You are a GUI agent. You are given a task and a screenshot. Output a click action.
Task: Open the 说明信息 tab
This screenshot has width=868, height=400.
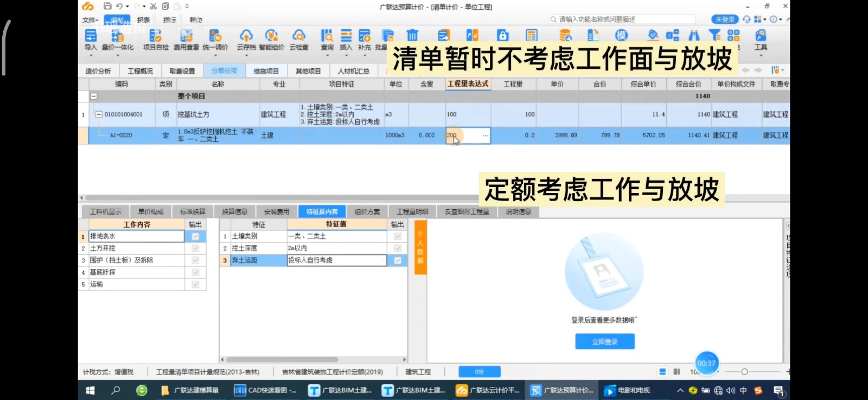(519, 211)
